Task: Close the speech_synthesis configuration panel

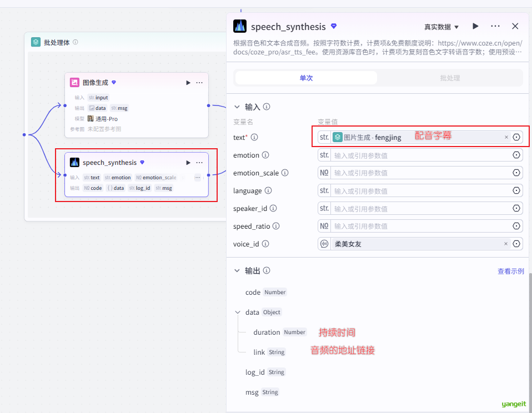Action: point(515,26)
